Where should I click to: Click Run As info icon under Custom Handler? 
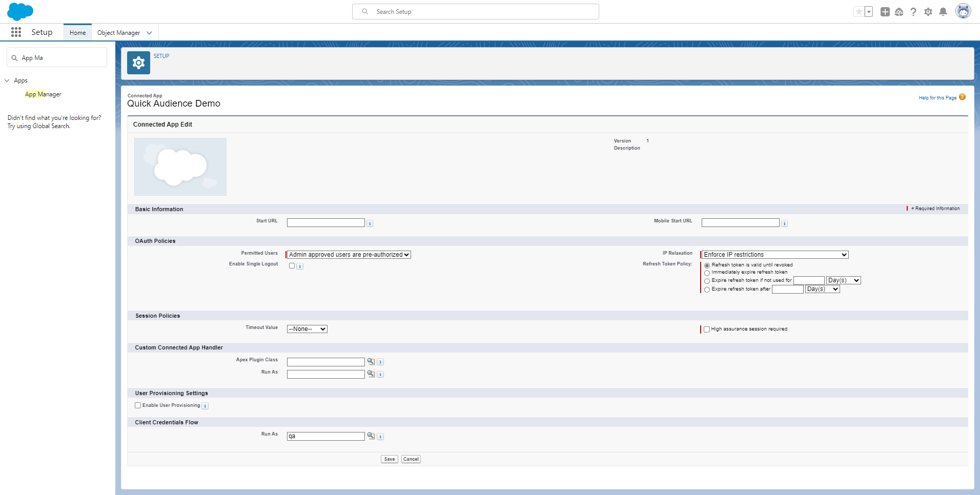pos(380,374)
